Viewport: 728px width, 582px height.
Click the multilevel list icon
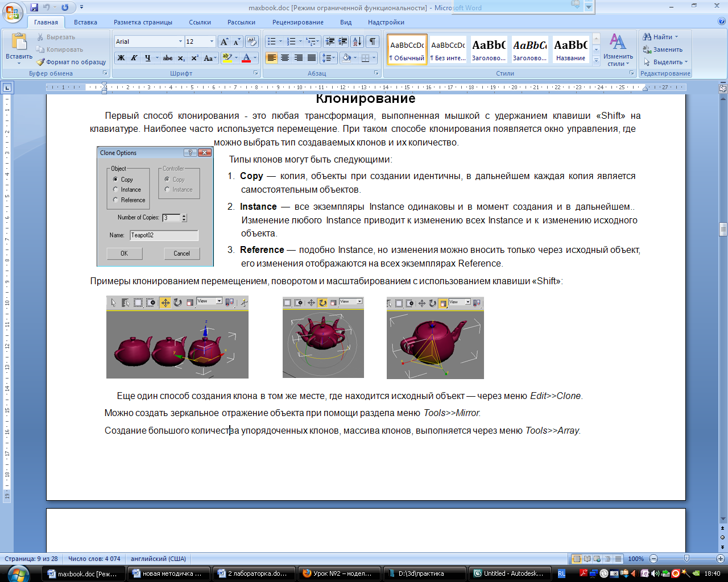313,41
